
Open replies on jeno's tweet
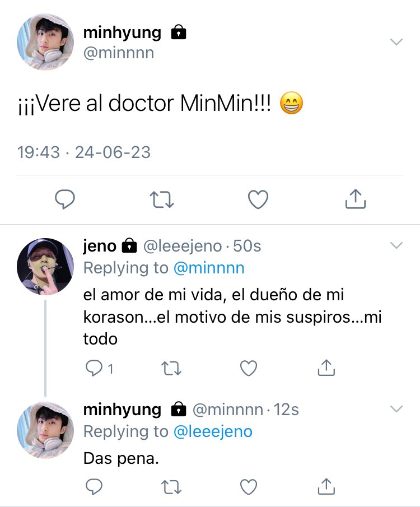point(99,368)
